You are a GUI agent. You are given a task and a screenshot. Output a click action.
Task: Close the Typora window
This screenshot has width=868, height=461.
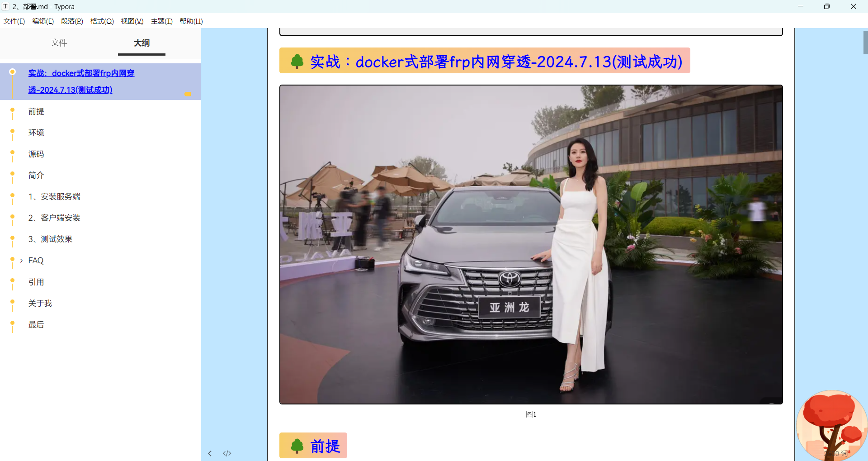[x=854, y=6]
